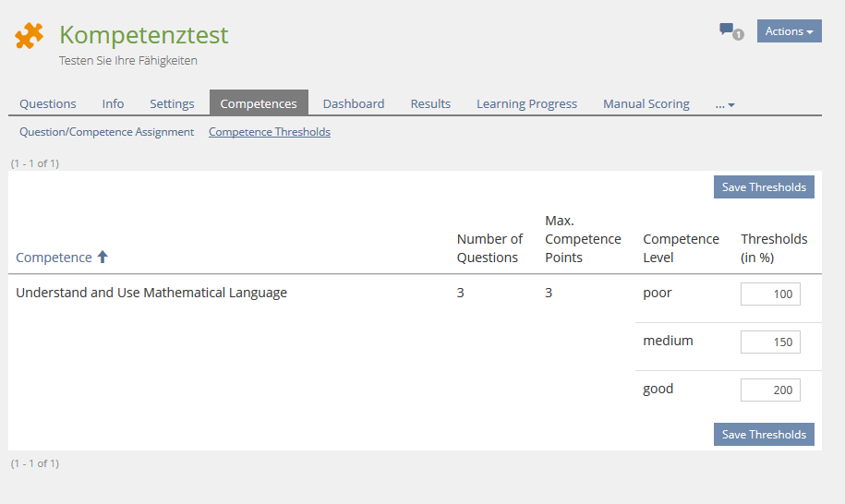Focus the medium threshold input field
This screenshot has width=845, height=504.
click(770, 342)
